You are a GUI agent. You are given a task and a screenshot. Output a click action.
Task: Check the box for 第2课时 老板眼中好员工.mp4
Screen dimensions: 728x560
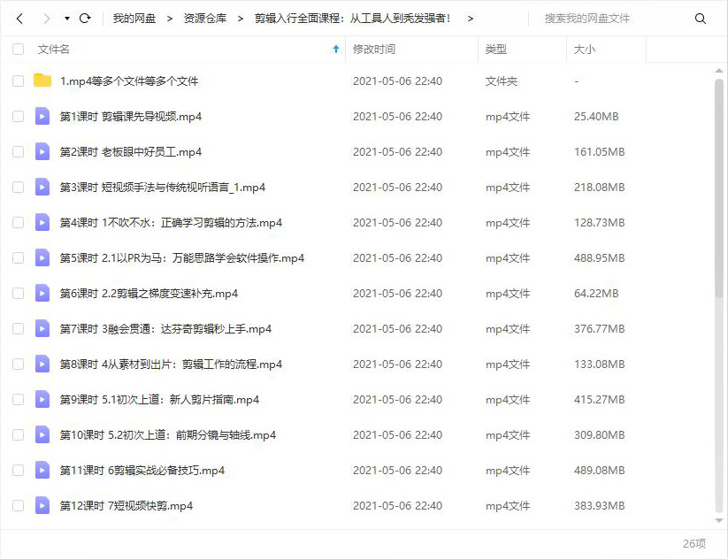pos(18,152)
